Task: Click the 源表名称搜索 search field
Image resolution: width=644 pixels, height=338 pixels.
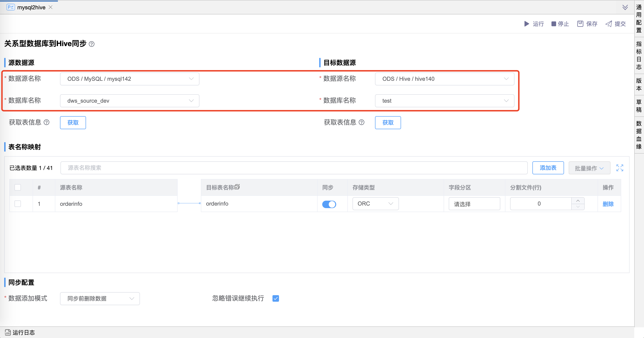Action: 294,168
